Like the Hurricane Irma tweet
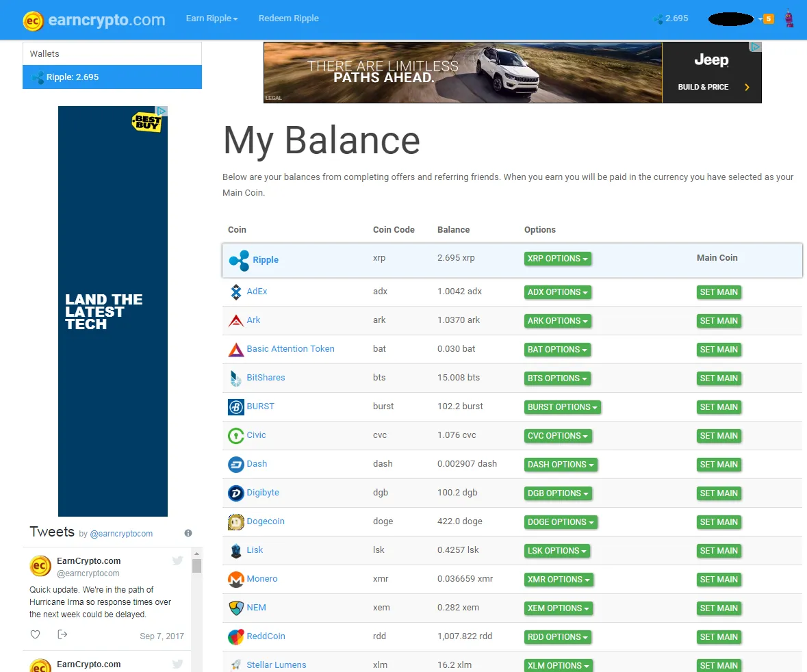The height and width of the screenshot is (672, 807). [x=35, y=634]
